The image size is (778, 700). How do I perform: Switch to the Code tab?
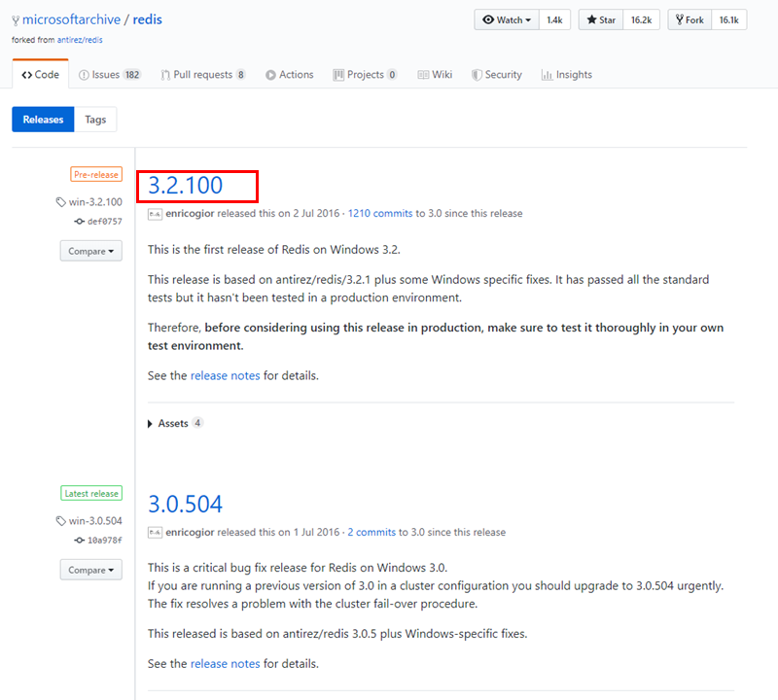[40, 75]
